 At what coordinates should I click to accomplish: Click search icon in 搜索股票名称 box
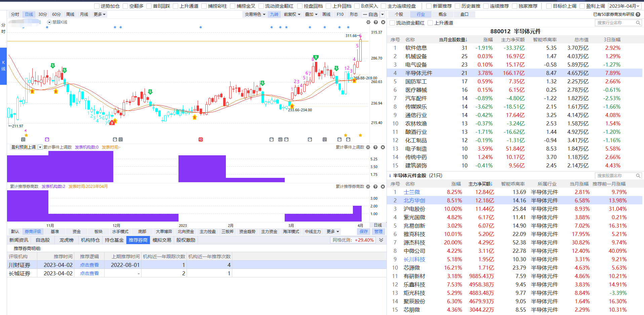pyautogui.click(x=638, y=176)
